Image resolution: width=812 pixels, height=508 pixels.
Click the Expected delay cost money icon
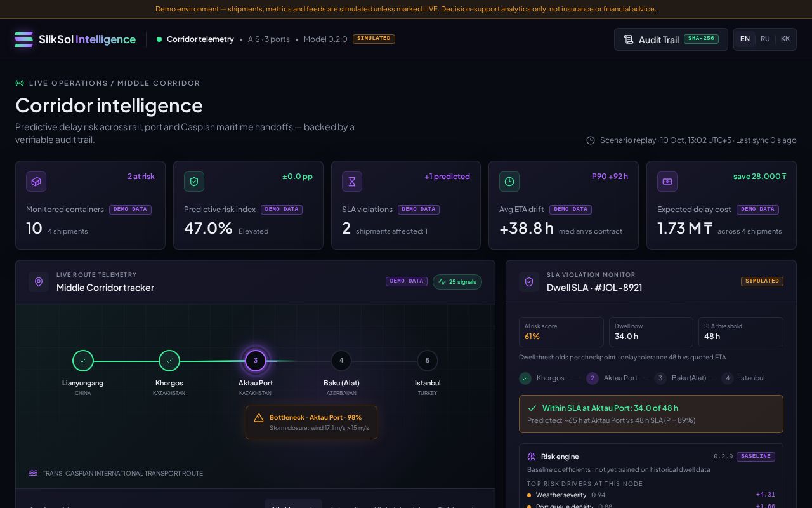(x=667, y=182)
